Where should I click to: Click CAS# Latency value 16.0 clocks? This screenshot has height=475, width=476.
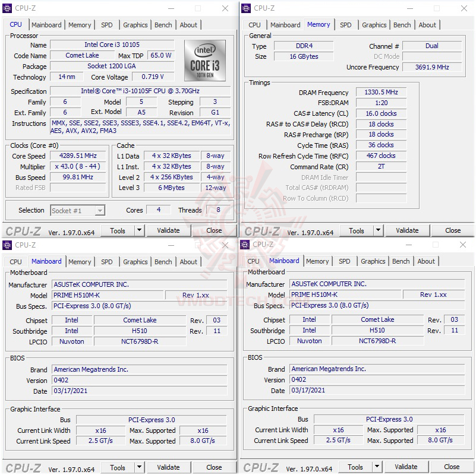click(381, 113)
